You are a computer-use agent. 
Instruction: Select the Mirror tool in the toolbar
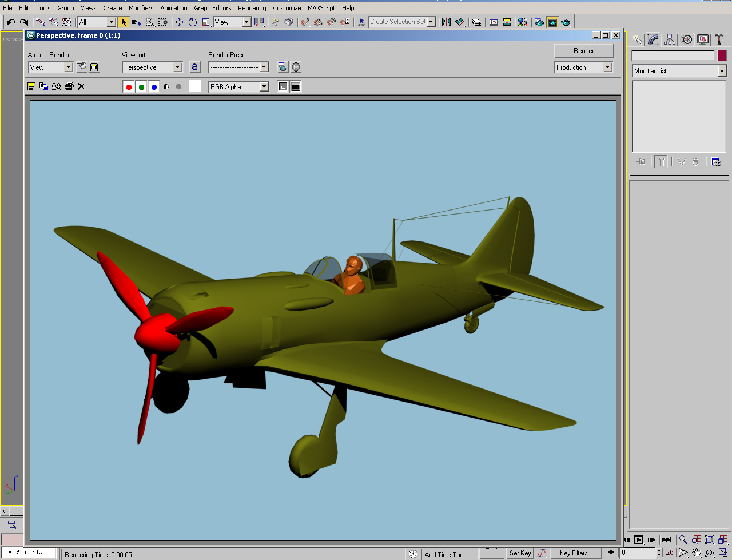[446, 22]
